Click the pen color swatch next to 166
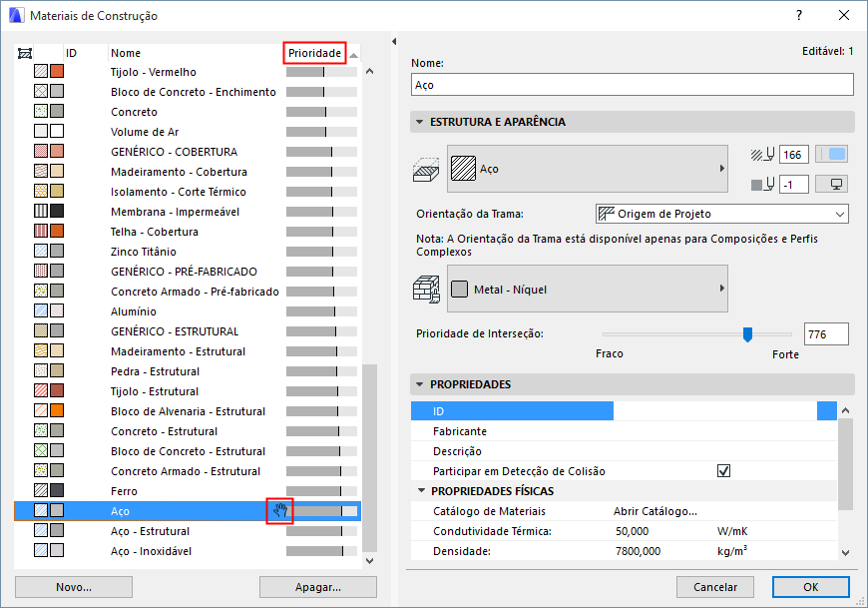The width and height of the screenshot is (868, 608). (831, 155)
